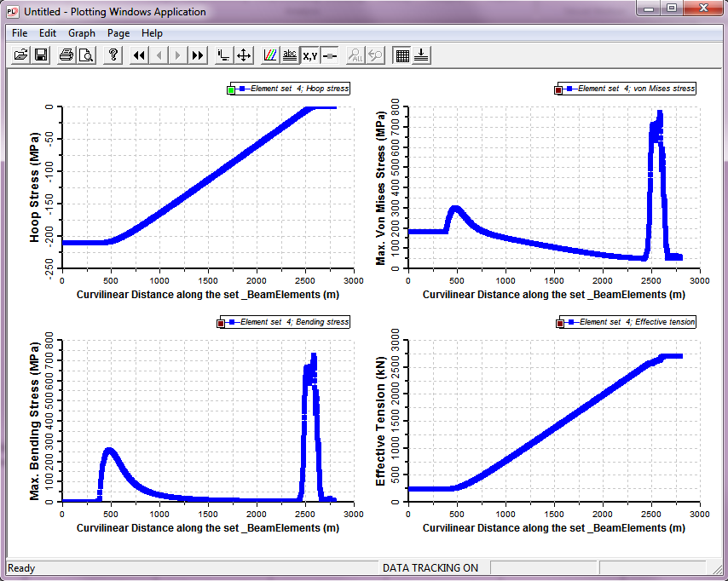Jump to first page with double-left arrow
Image resolution: width=728 pixels, height=581 pixels.
[140, 55]
